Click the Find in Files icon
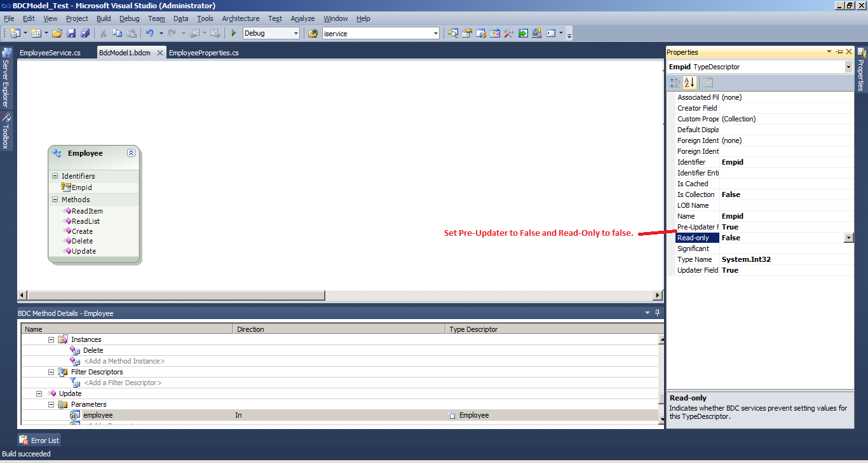The width and height of the screenshot is (868, 464). (x=313, y=33)
